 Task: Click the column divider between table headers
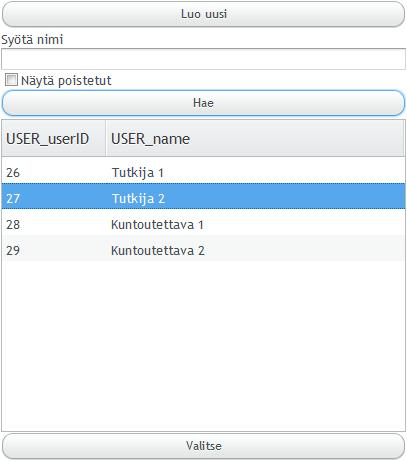[x=106, y=138]
